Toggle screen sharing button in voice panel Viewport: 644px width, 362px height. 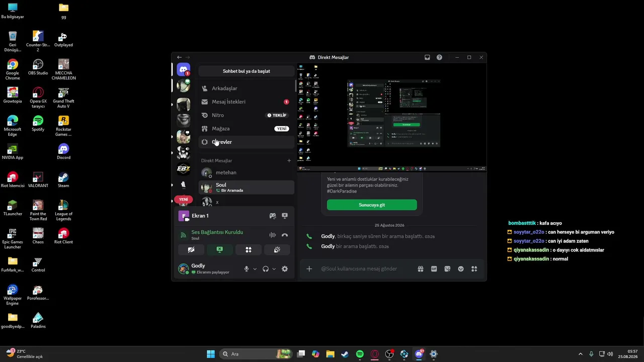[220, 249]
